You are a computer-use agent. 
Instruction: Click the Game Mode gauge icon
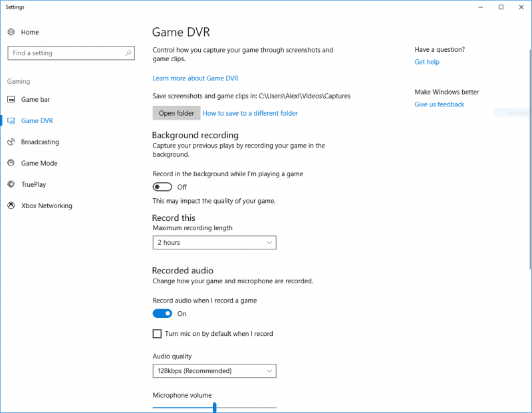click(x=11, y=163)
